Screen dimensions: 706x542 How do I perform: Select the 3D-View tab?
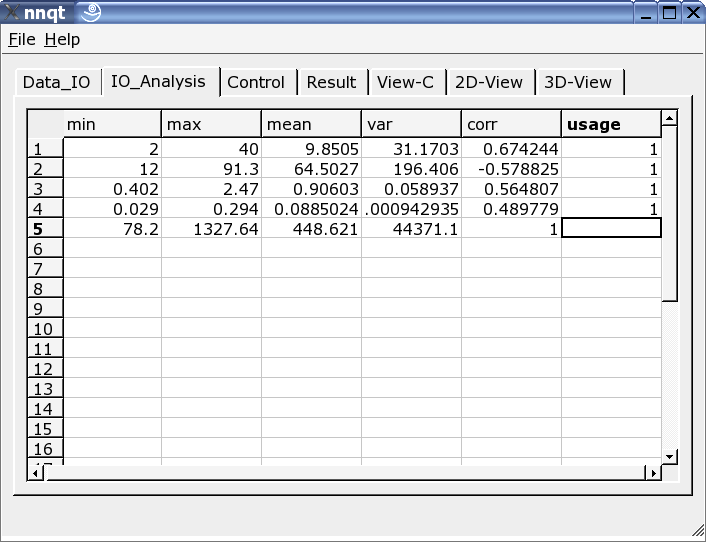coord(578,83)
